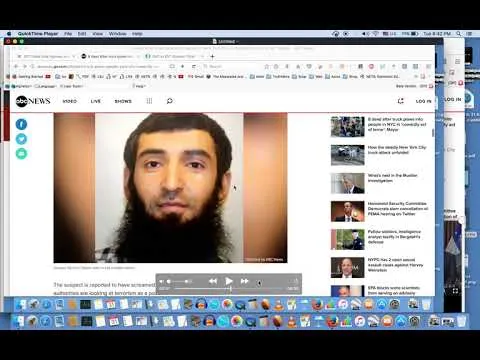Click the menu bar clock
The width and height of the screenshot is (480, 360).
437,34
